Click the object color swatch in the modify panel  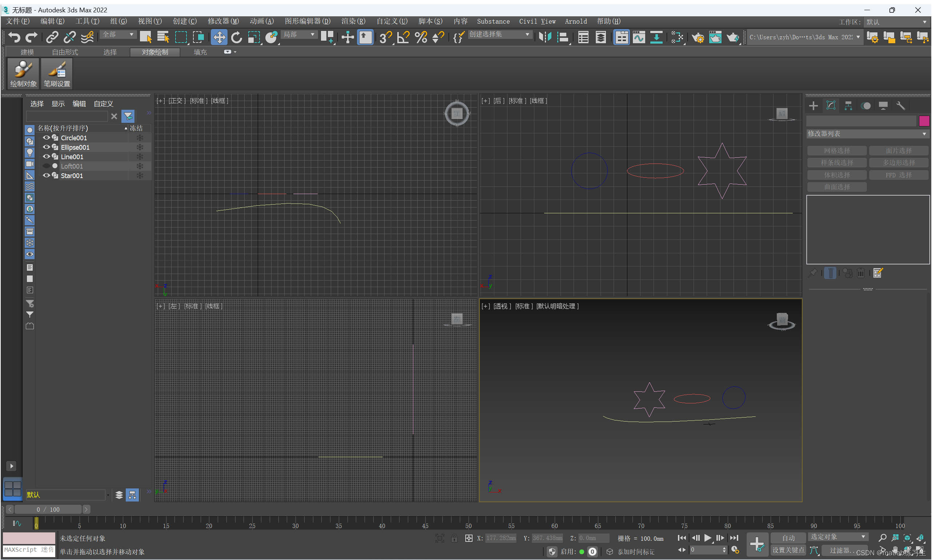[924, 121]
